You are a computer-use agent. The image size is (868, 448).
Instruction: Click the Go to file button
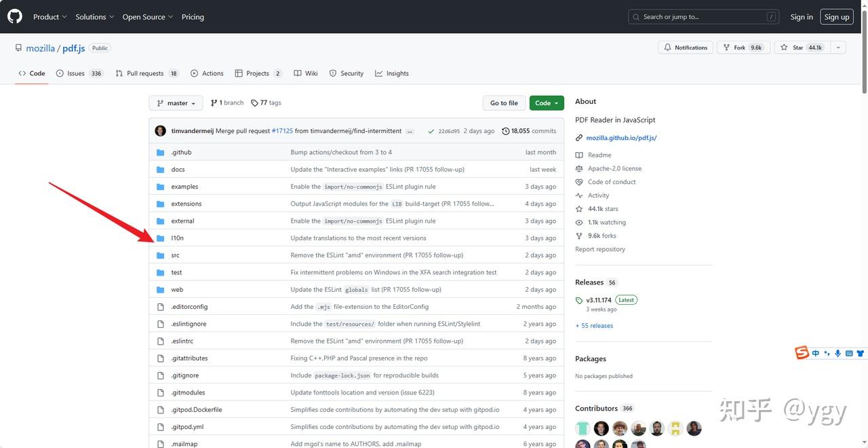click(x=504, y=102)
